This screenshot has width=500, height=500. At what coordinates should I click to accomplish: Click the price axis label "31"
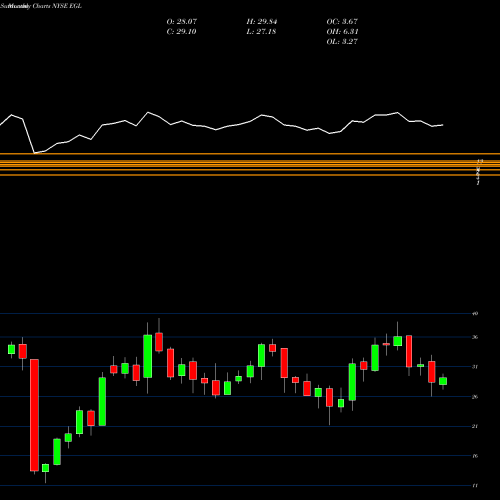(x=475, y=367)
